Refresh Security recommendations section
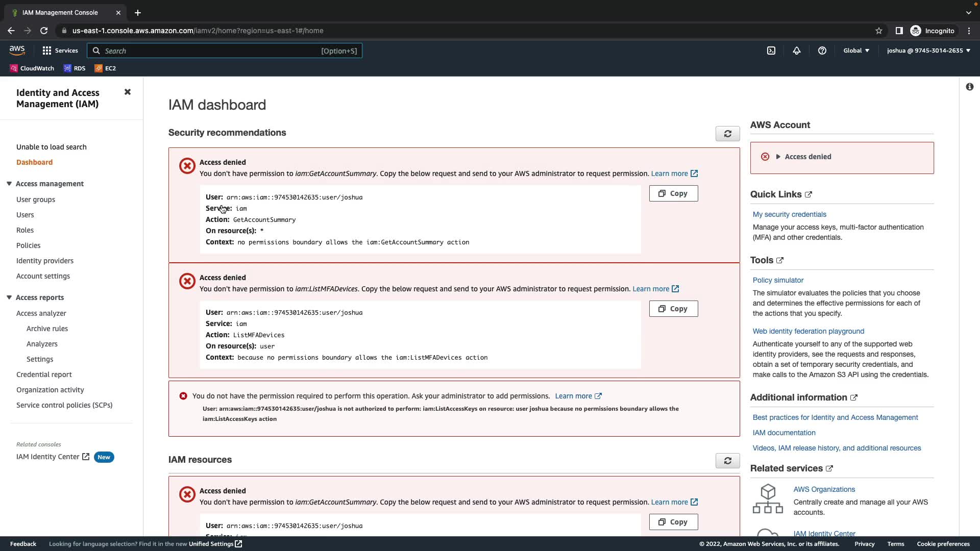Screen dimensions: 980x551 (x=727, y=134)
